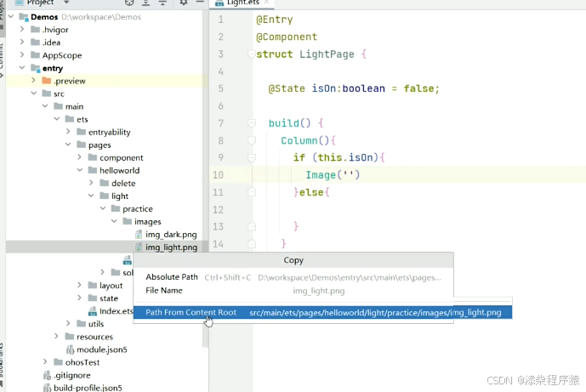
Task: Click the Project panel vertical scrollbar
Action: 205,179
